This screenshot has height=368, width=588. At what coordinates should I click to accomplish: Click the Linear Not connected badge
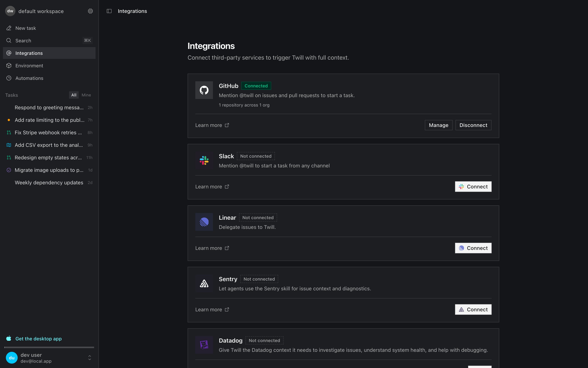point(258,218)
